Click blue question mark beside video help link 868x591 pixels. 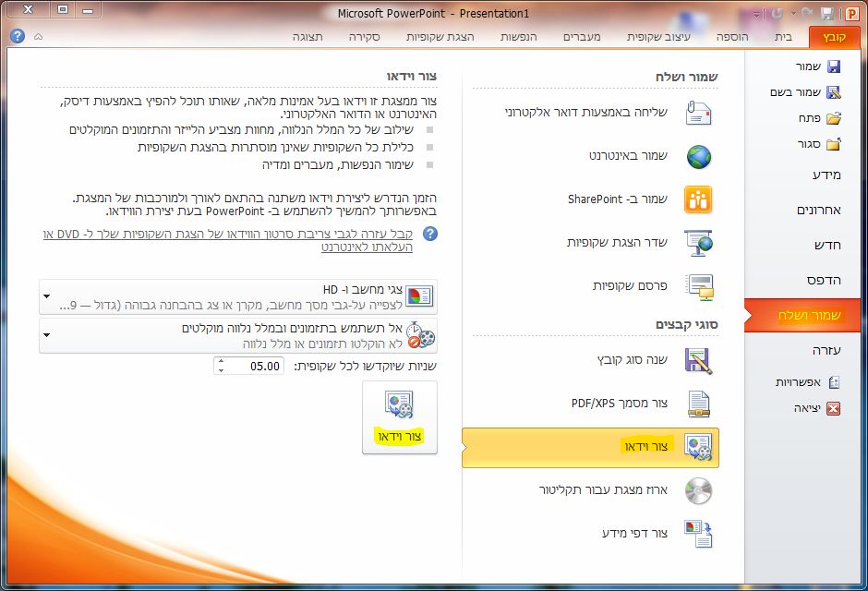coord(430,234)
